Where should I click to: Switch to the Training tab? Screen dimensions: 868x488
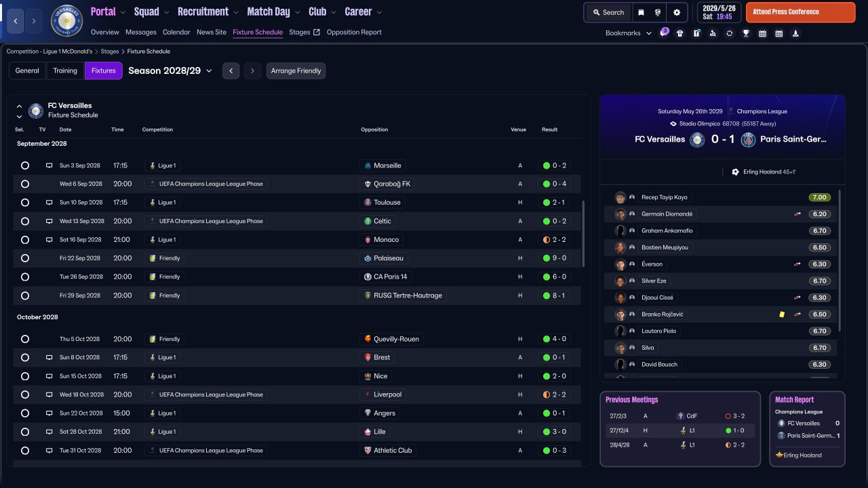tap(65, 70)
